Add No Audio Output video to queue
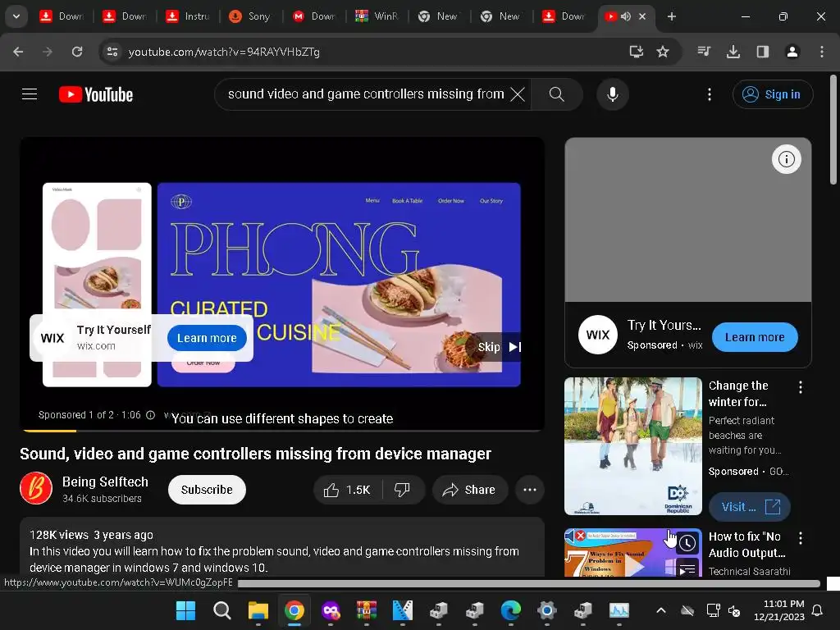 (x=688, y=569)
